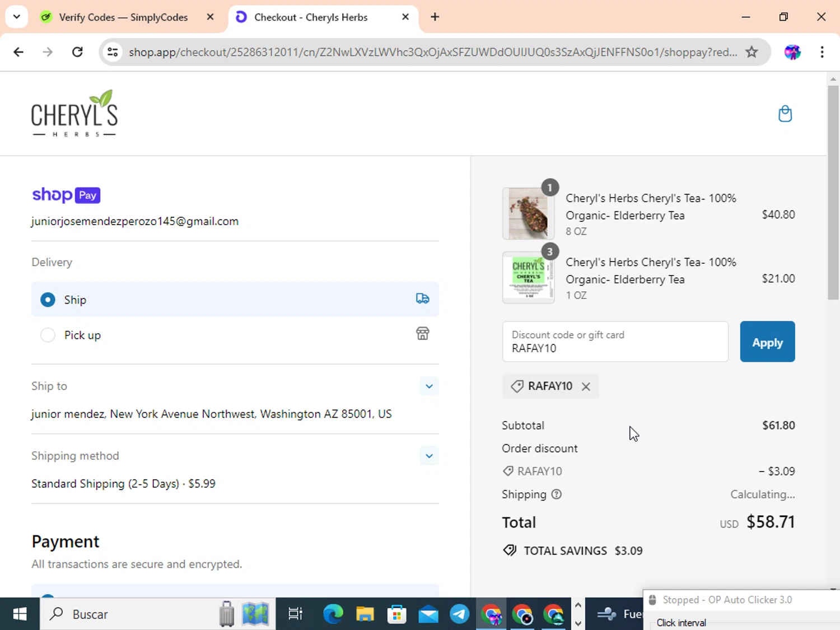Expand the Ship to address chevron

[429, 386]
